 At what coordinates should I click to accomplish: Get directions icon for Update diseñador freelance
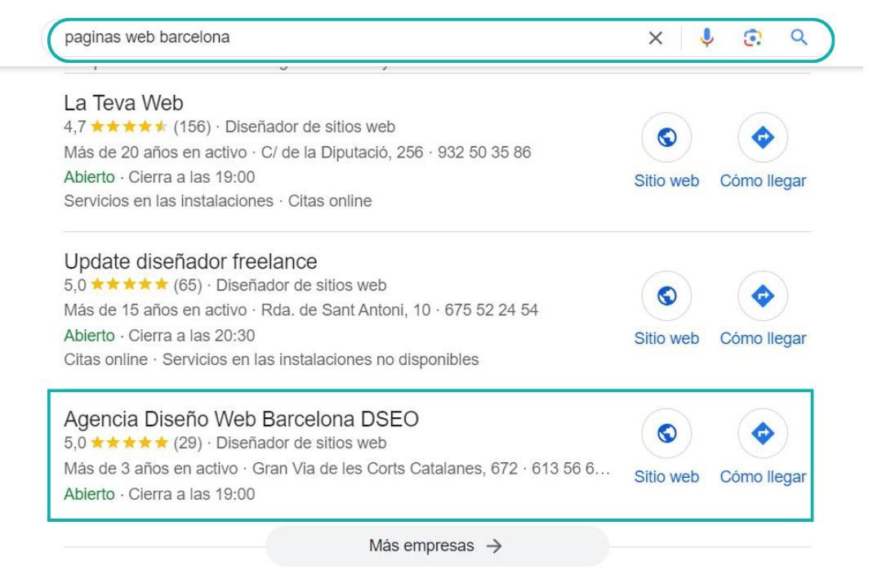coord(763,296)
